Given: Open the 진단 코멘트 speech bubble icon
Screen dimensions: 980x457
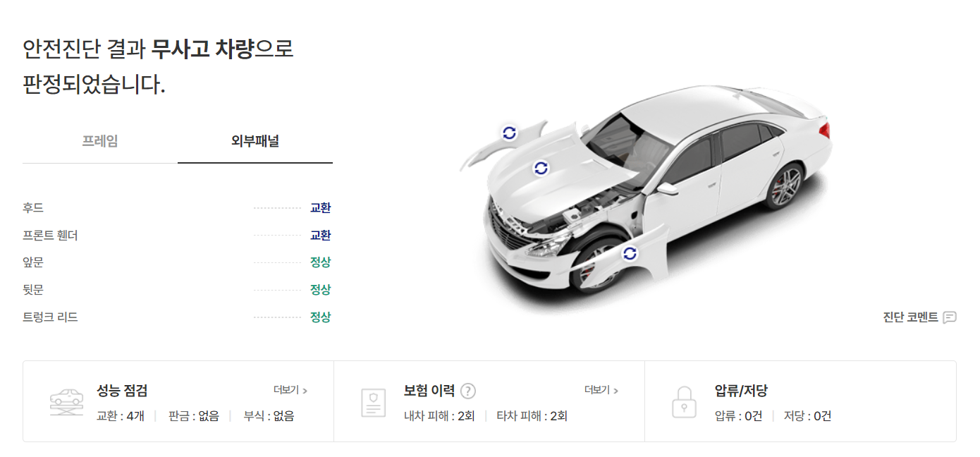Looking at the screenshot, I should (x=950, y=317).
